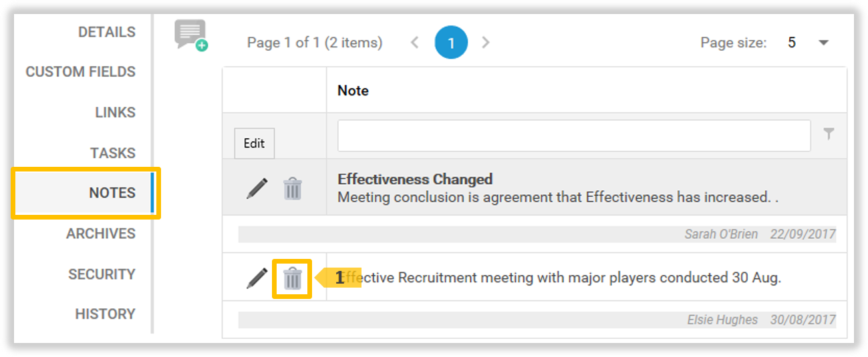
Task: Select page 1 in pagination
Action: point(451,43)
